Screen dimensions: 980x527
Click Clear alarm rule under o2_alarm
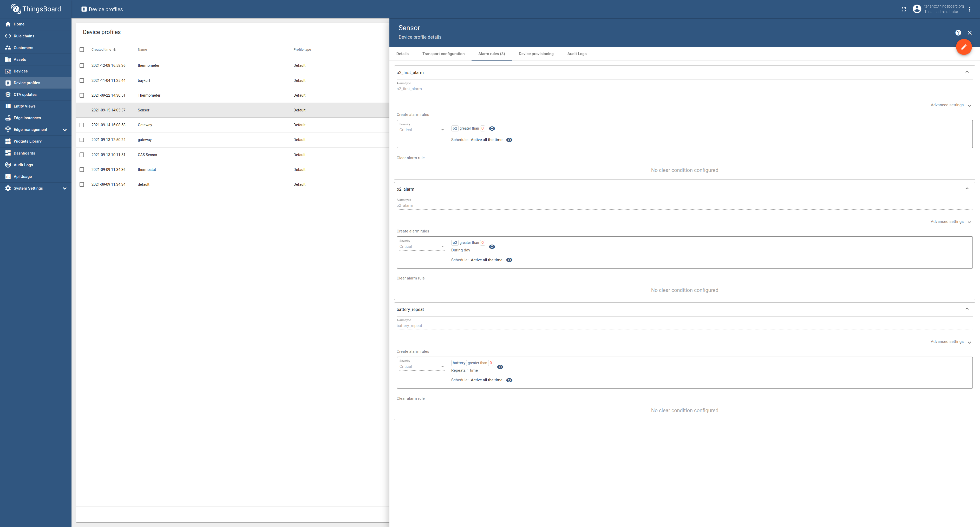coord(410,278)
